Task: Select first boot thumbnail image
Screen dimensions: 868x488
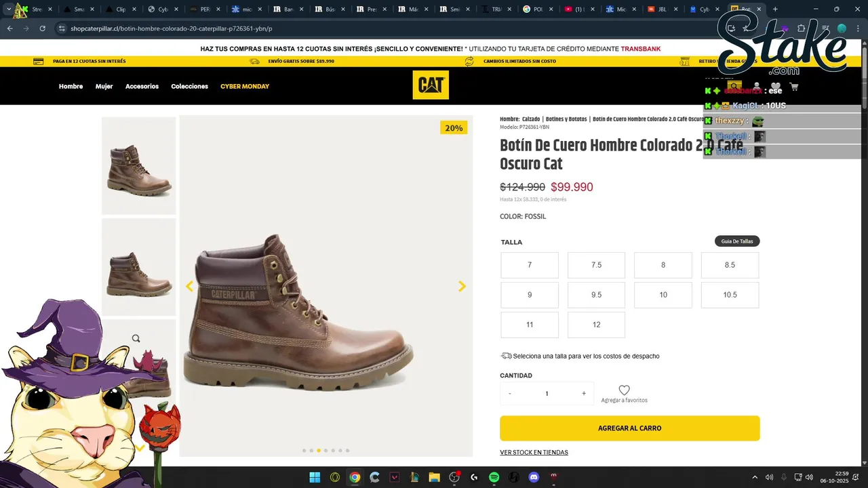Action: (139, 166)
